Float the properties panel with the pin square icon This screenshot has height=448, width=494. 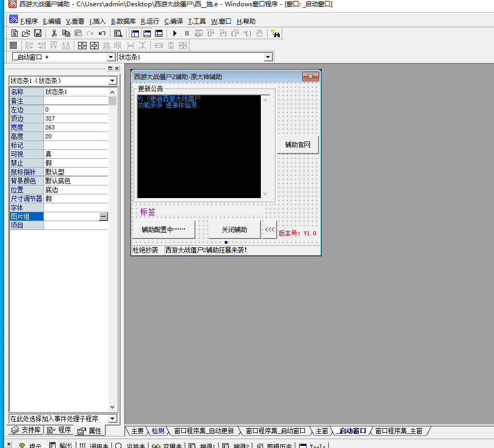pyautogui.click(x=110, y=68)
